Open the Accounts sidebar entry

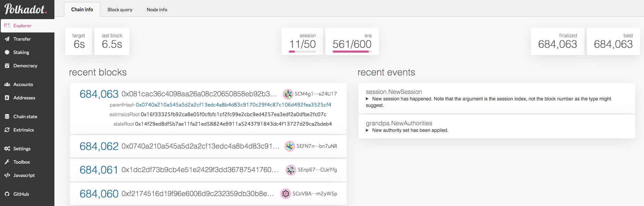27,84
